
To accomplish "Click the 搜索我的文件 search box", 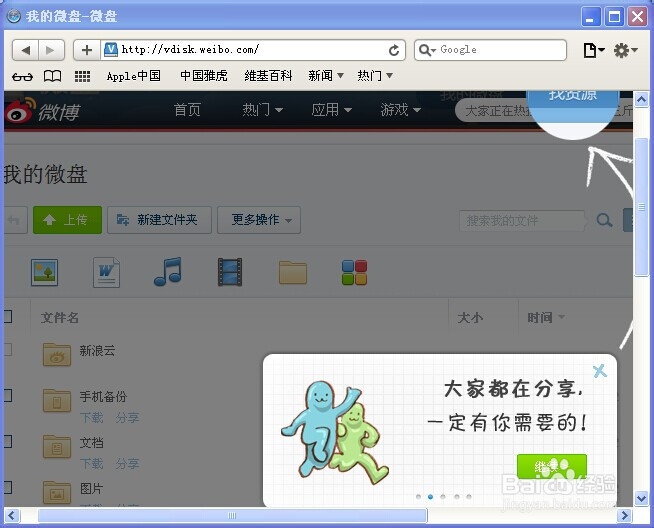I will coord(521,220).
